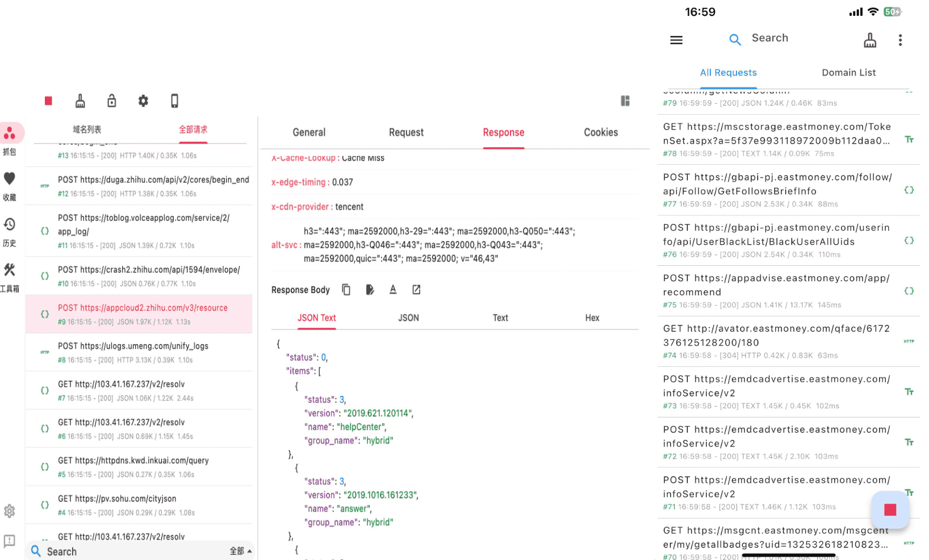Clear requests with the mobile broom icon
The width and height of the screenshot is (929, 560).
[870, 40]
